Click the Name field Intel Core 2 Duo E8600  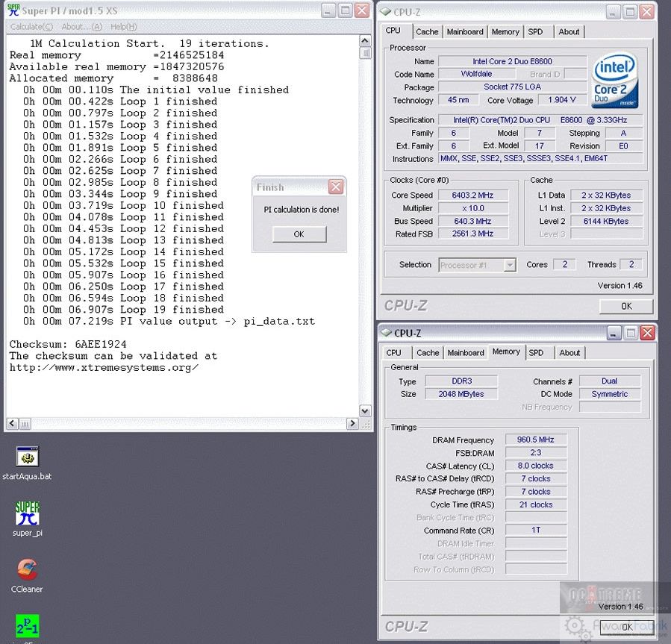(512, 61)
